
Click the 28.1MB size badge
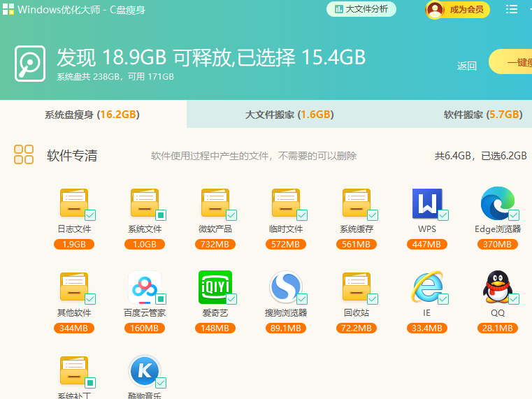(x=497, y=328)
